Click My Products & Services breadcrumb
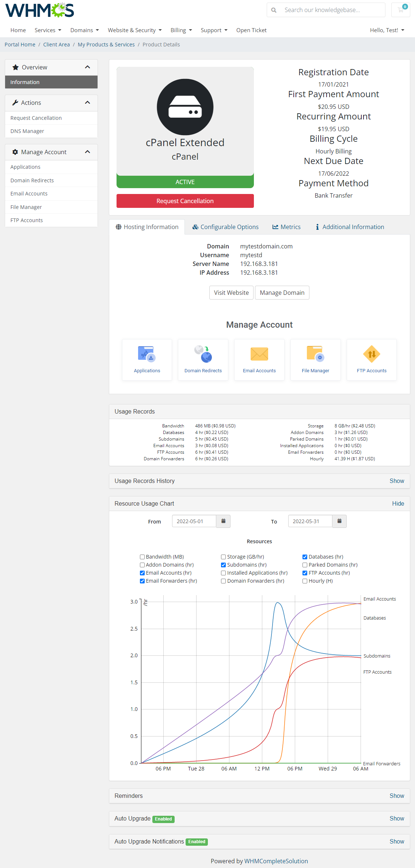415x868 pixels. tap(106, 45)
